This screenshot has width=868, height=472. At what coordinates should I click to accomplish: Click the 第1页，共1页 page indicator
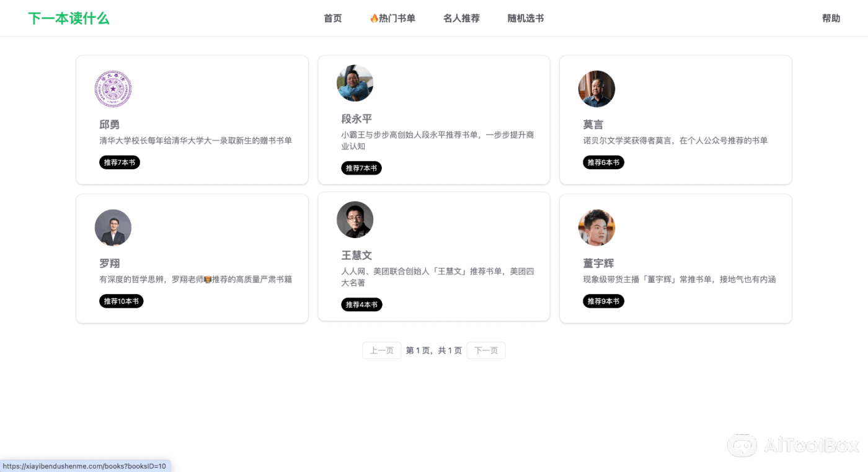click(433, 350)
